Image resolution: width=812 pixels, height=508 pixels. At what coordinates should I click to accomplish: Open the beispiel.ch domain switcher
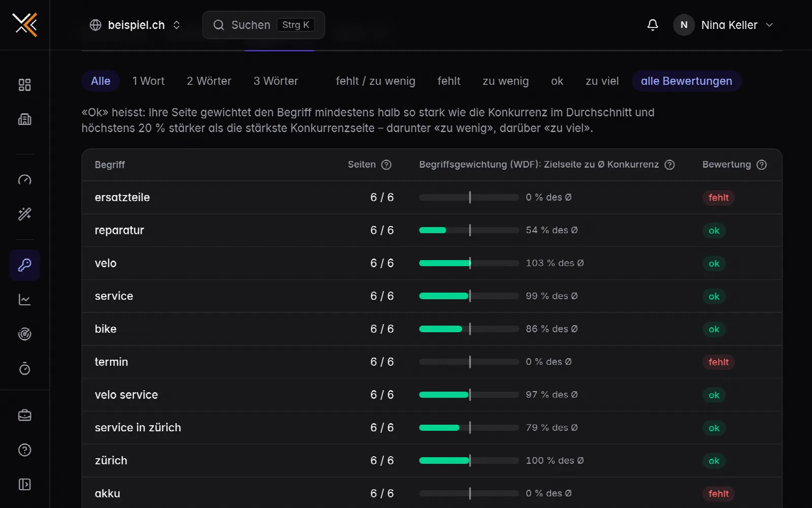(x=135, y=25)
